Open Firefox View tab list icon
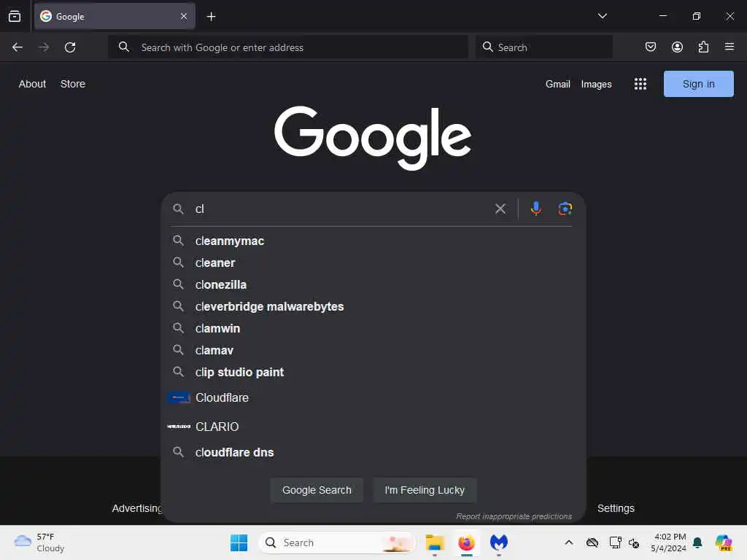Screen dimensions: 747x560 (15, 16)
